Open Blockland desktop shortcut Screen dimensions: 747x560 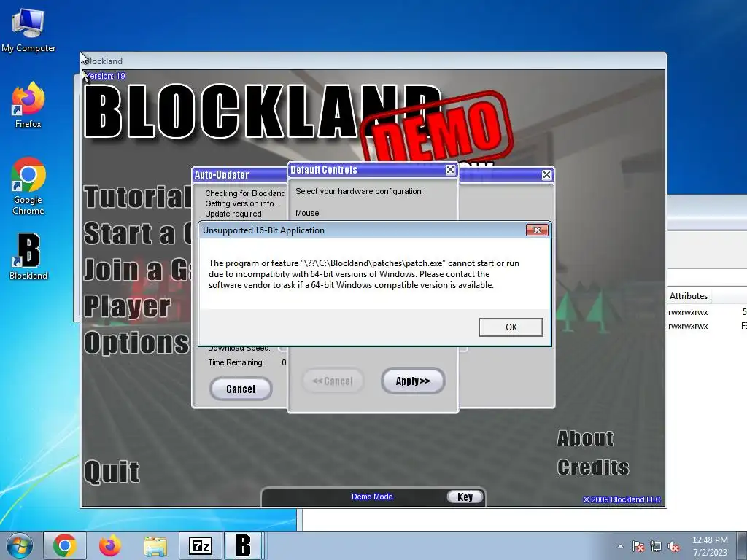coord(28,256)
